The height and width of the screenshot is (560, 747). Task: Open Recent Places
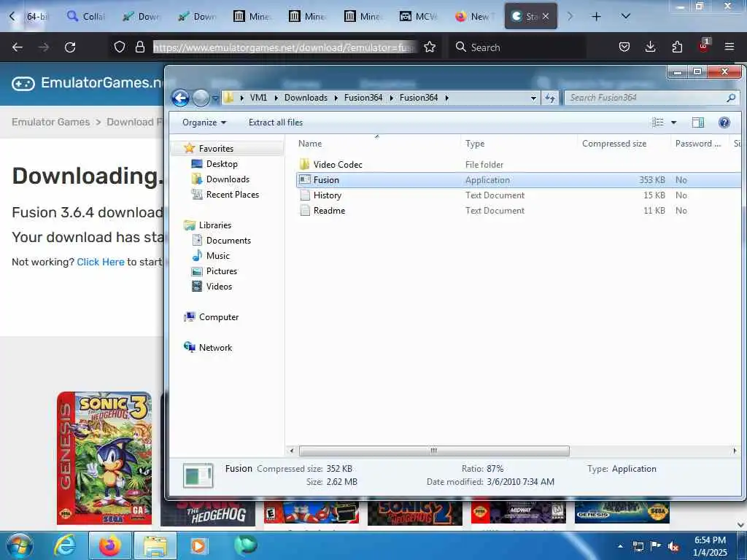click(232, 194)
